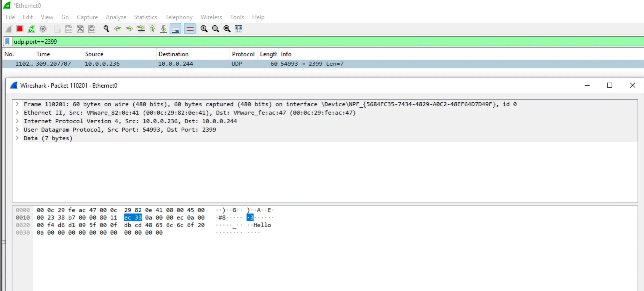644x291 pixels.
Task: Go back to the previous packet
Action: tap(118, 29)
